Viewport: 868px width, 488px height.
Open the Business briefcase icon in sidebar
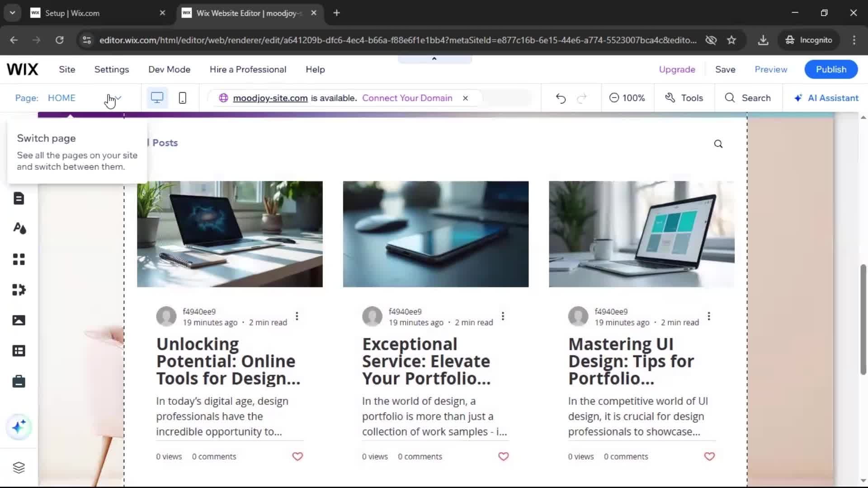[19, 382]
